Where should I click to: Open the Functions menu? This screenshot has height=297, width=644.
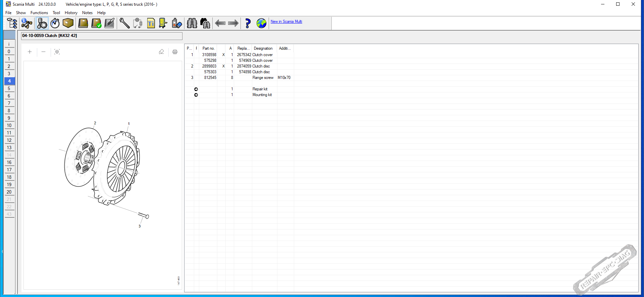(39, 13)
